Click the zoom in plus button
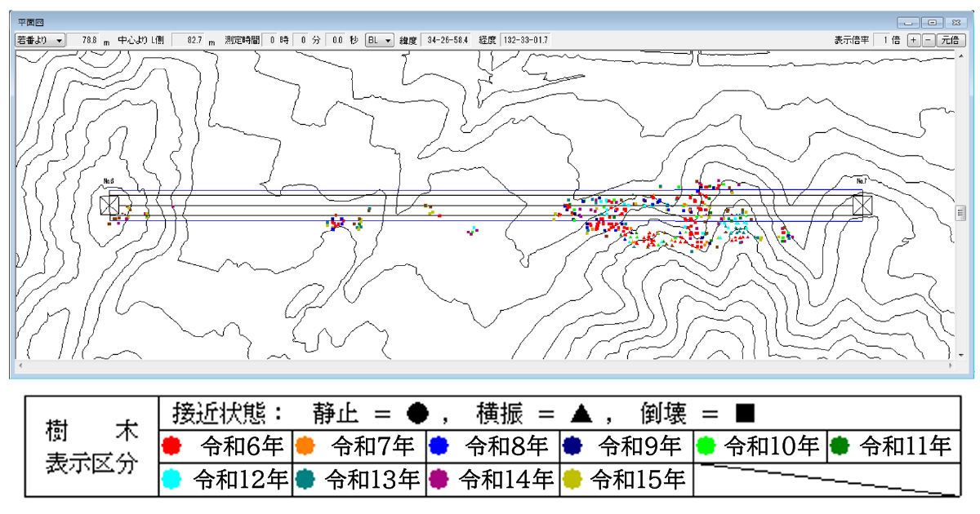Screen dimensions: 980x514 pos(913,40)
